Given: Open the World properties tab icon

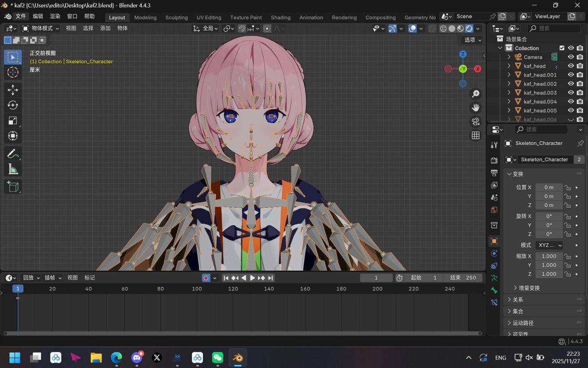Looking at the screenshot, I should coord(494,210).
